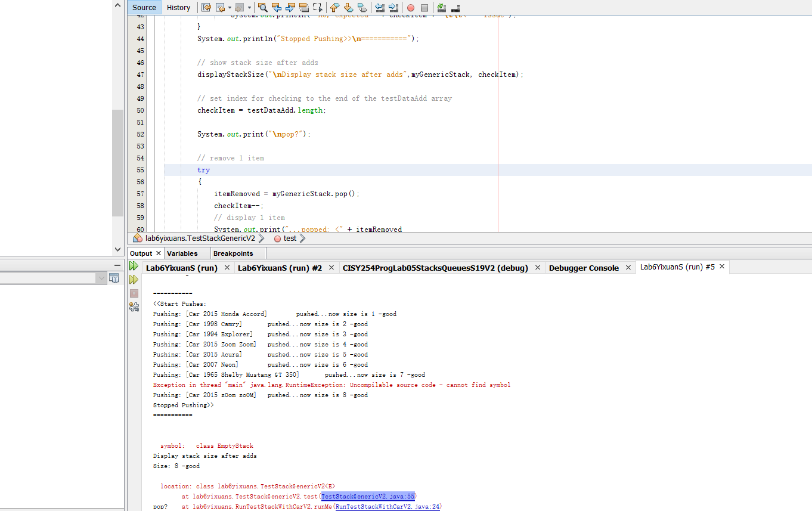Open the Debugger Console output tab
Screen dimensions: 812x511
(583, 268)
